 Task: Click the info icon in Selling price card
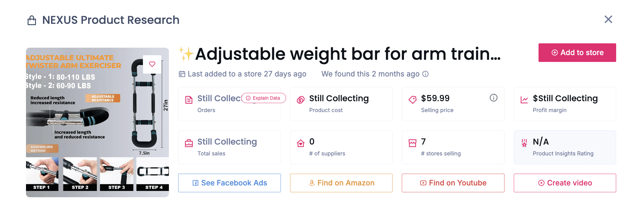pos(493,98)
